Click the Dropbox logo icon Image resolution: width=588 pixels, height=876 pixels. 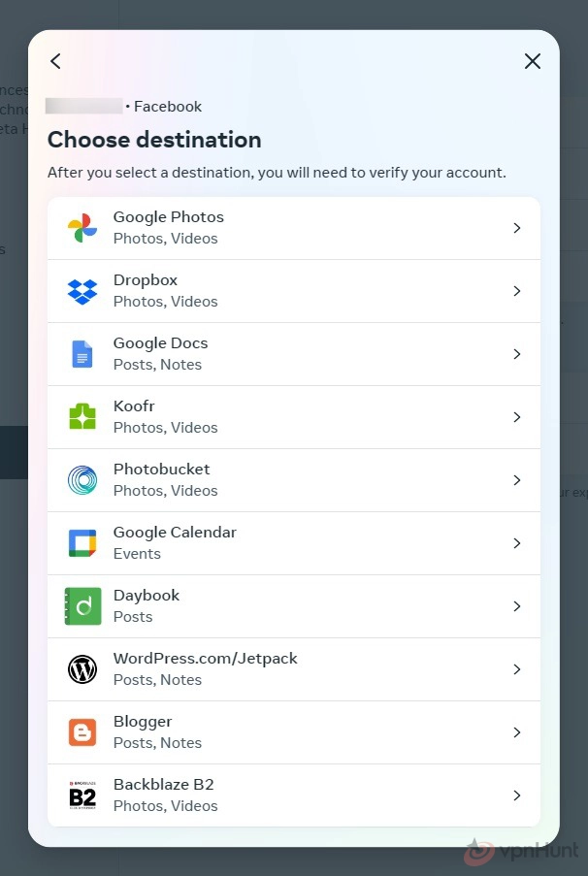tap(82, 291)
